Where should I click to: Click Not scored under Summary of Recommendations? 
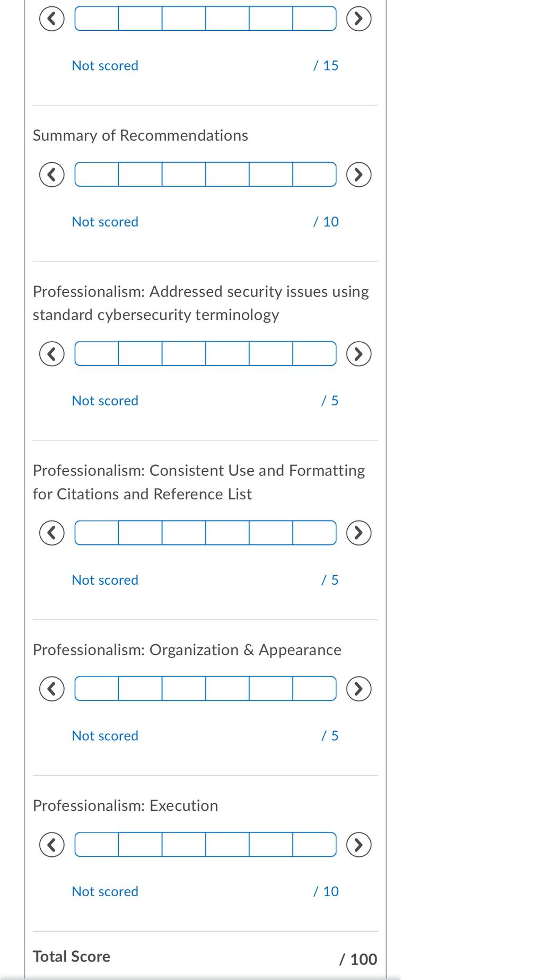click(x=105, y=222)
